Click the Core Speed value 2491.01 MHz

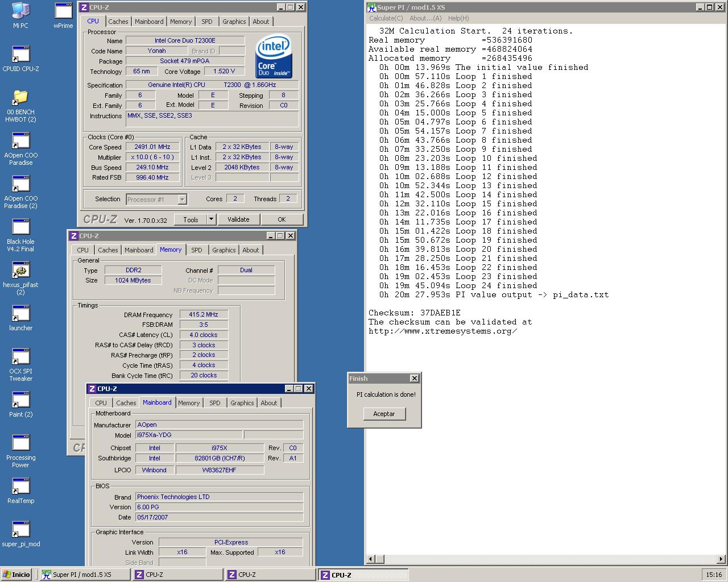pos(152,147)
